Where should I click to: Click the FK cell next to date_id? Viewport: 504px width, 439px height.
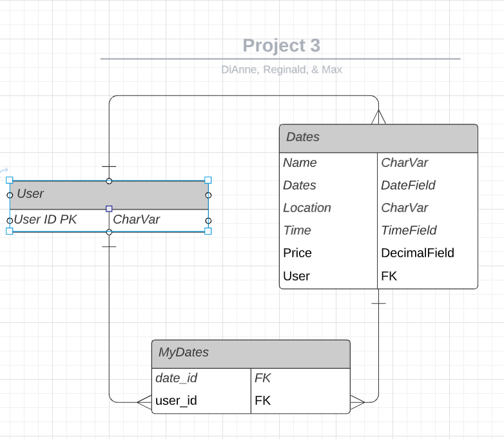[x=300, y=378]
